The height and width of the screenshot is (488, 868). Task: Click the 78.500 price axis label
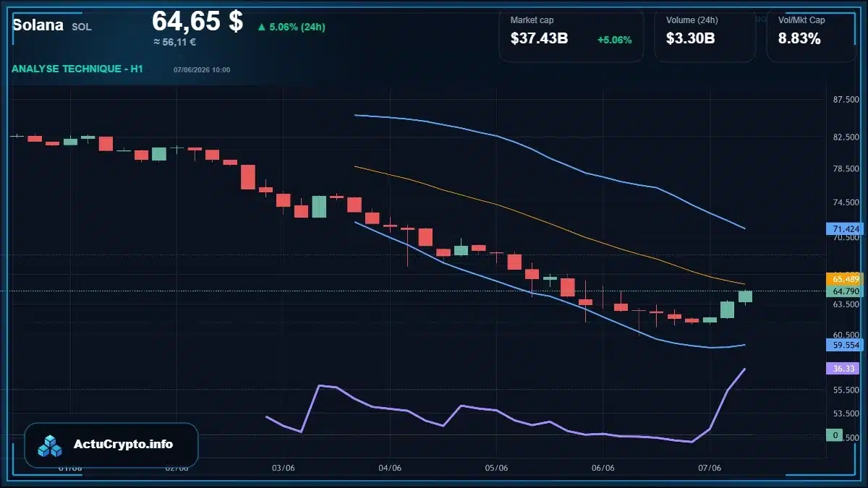click(x=846, y=170)
